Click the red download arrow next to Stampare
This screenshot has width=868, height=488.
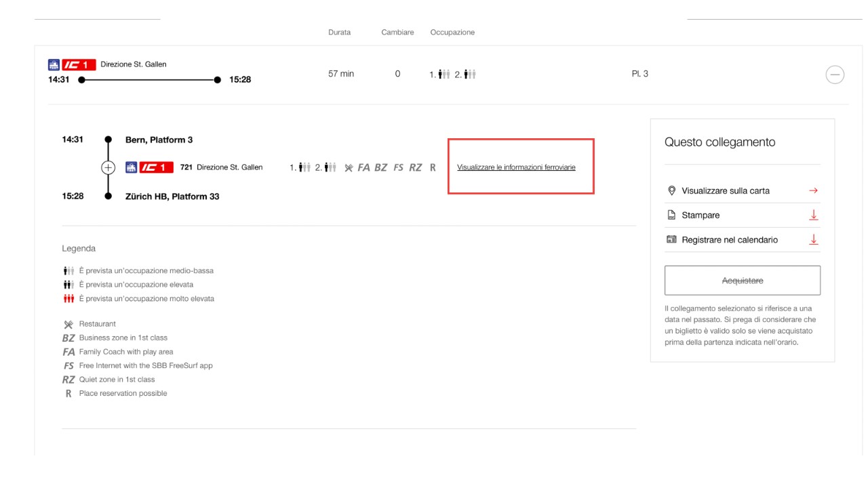(x=813, y=215)
